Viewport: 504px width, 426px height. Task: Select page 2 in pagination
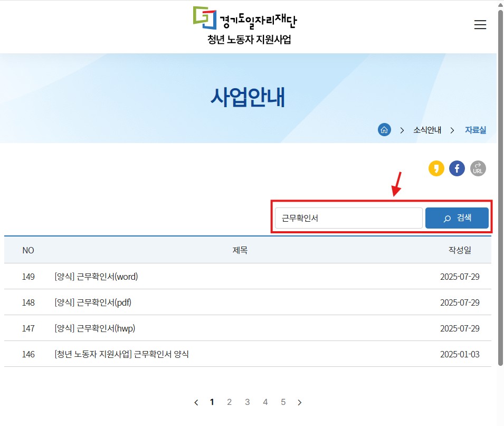(x=229, y=402)
